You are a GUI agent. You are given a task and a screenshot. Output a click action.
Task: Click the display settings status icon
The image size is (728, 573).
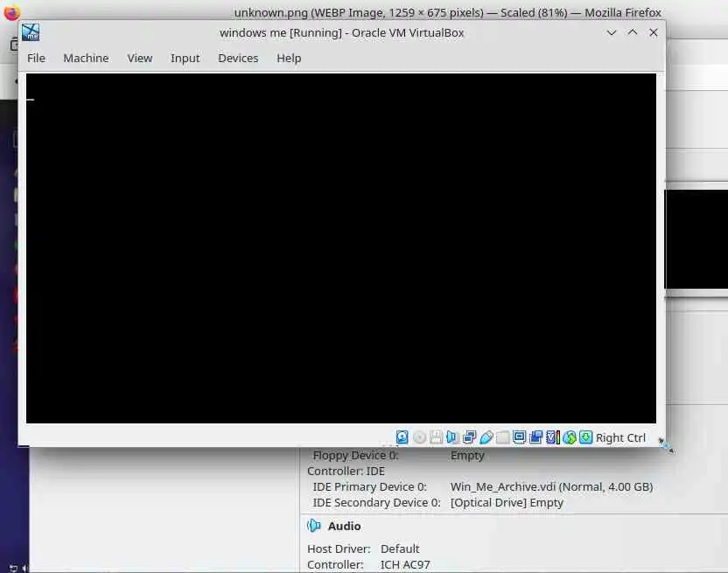(x=519, y=437)
